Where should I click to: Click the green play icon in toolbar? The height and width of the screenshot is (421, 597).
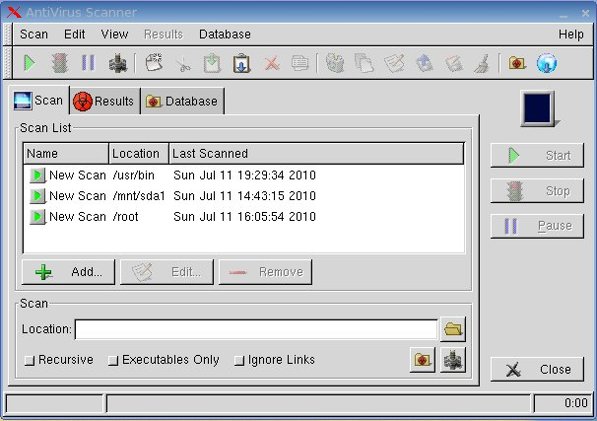29,63
